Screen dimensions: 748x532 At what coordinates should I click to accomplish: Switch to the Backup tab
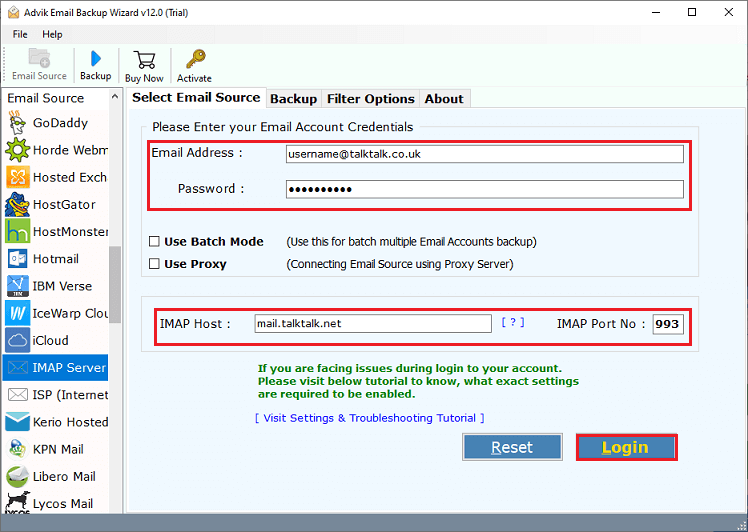coord(293,99)
